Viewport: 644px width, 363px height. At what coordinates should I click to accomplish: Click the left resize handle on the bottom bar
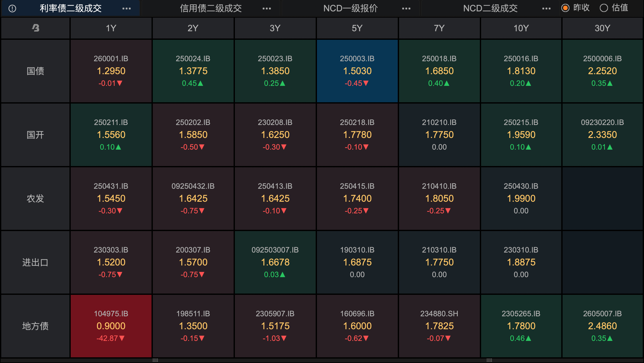click(x=155, y=360)
